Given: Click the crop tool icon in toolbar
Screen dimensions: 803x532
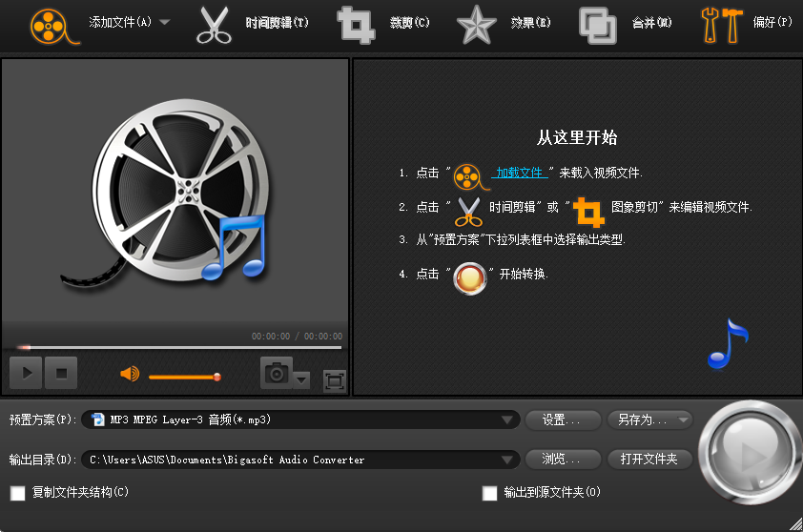Looking at the screenshot, I should pos(356,25).
